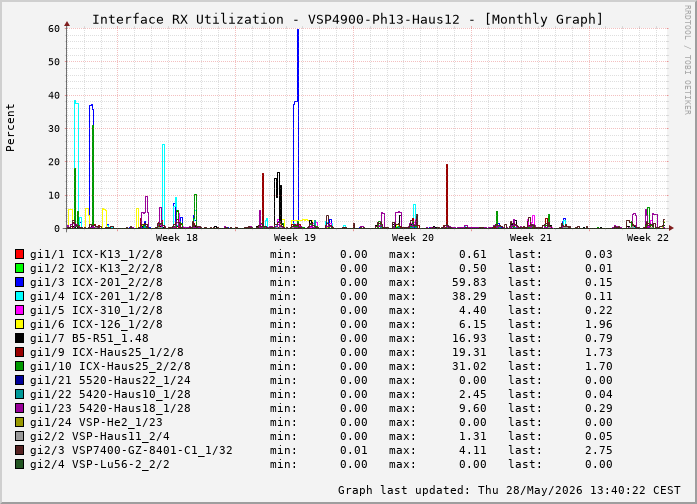The width and height of the screenshot is (697, 504).
Task: Click the Week 20 x-axis label
Action: coord(413,238)
